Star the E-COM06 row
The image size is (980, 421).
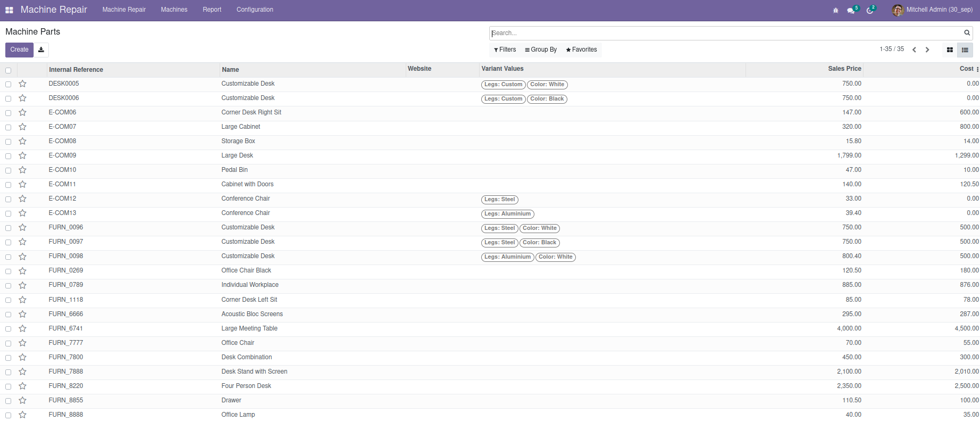[x=22, y=112]
